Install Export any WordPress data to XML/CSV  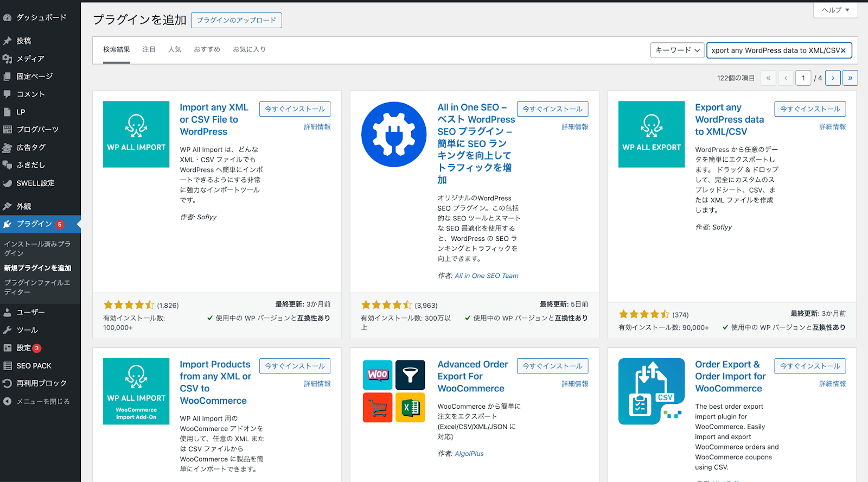click(x=810, y=109)
